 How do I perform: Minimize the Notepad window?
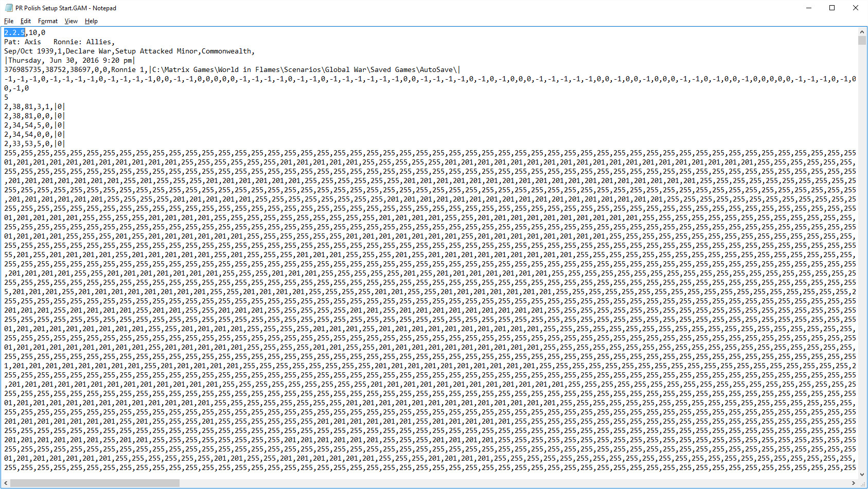808,8
